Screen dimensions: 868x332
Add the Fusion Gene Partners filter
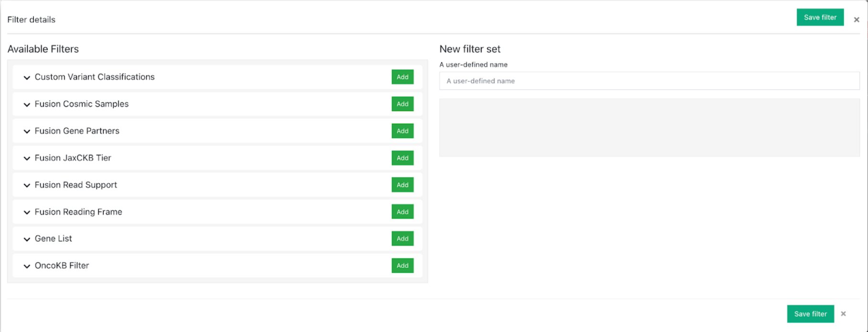402,131
